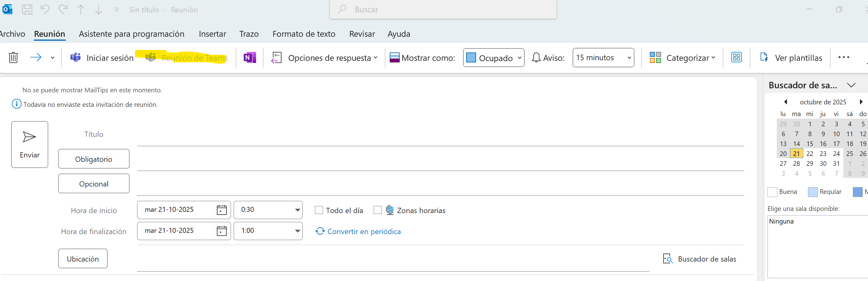This screenshot has width=868, height=281.
Task: Click Iniciar sesión Teams button
Action: click(x=102, y=57)
